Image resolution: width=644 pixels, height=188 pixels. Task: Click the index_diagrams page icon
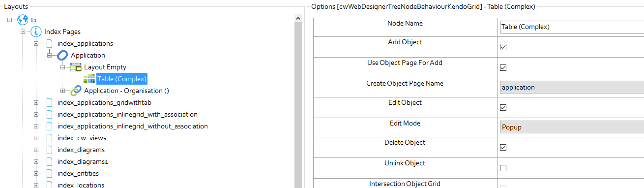[49, 150]
